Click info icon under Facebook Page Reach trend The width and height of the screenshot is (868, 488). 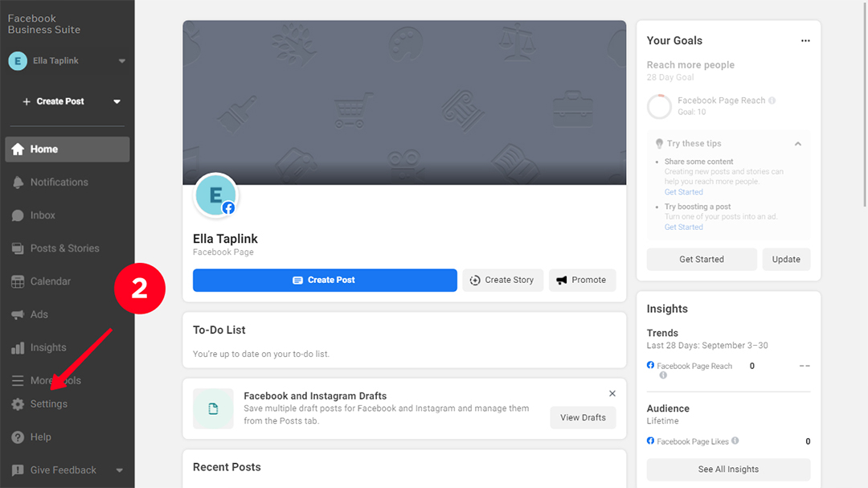tap(663, 375)
